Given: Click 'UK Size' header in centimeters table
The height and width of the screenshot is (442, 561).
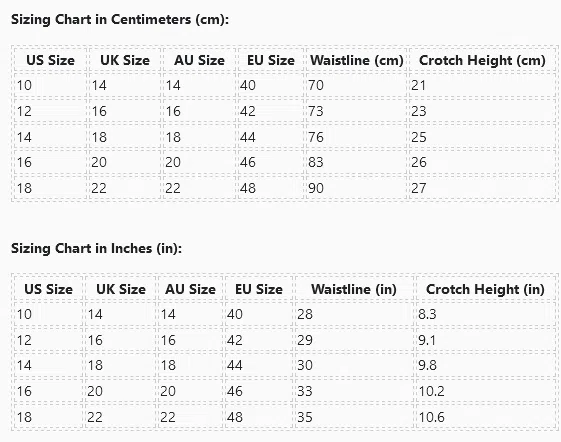Looking at the screenshot, I should [x=125, y=60].
